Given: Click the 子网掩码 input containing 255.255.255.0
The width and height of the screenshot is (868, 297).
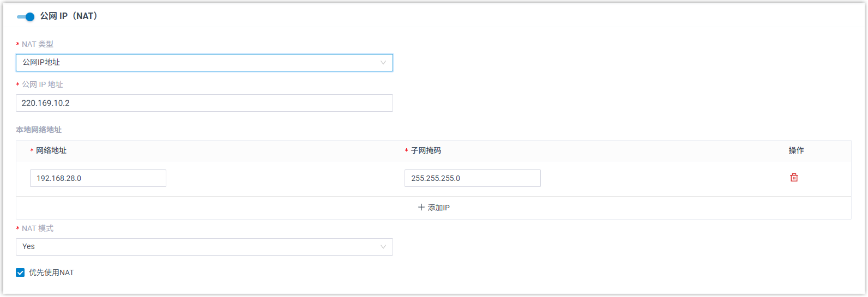Looking at the screenshot, I should click(472, 178).
